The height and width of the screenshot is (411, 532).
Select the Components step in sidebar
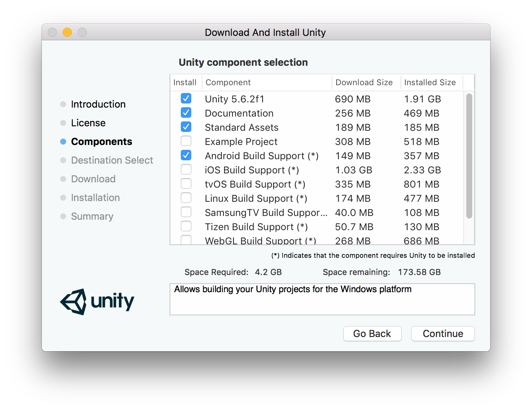[x=102, y=142]
